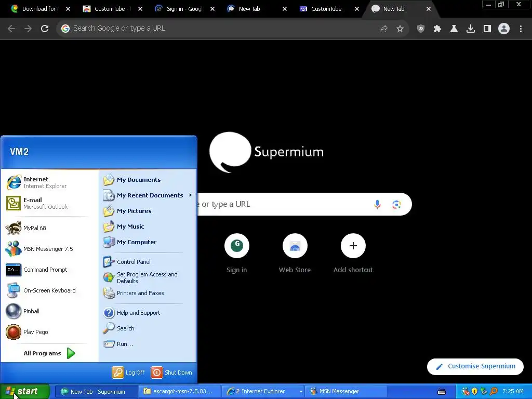
Task: Click the security shield tray icon
Action: pos(474,392)
